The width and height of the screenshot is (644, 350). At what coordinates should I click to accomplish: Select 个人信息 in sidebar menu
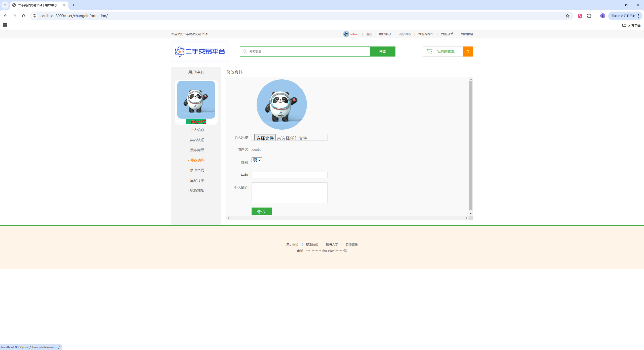coord(197,130)
